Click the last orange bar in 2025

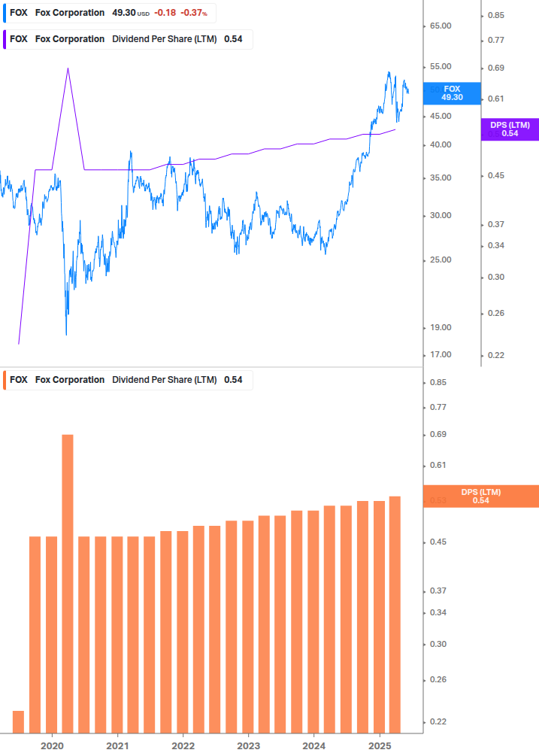coord(395,615)
